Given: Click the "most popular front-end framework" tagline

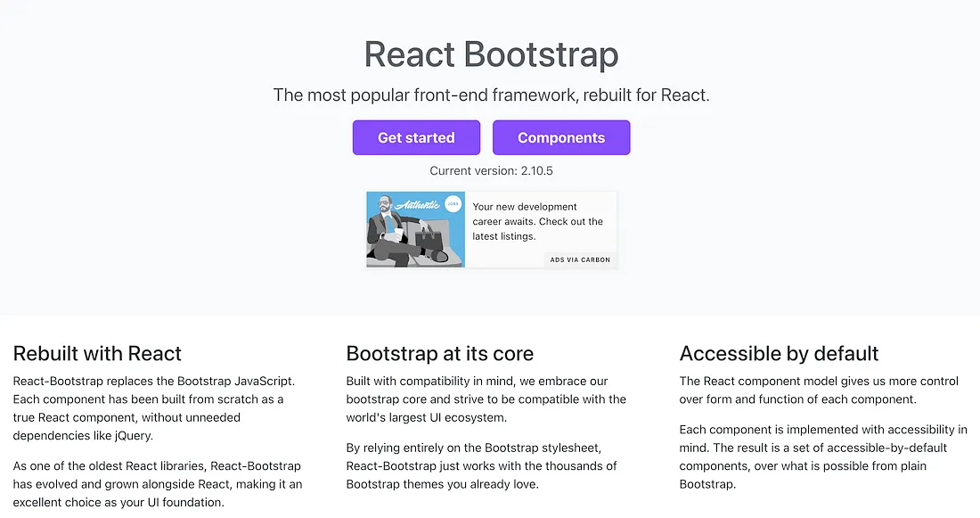Looking at the screenshot, I should pyautogui.click(x=491, y=95).
